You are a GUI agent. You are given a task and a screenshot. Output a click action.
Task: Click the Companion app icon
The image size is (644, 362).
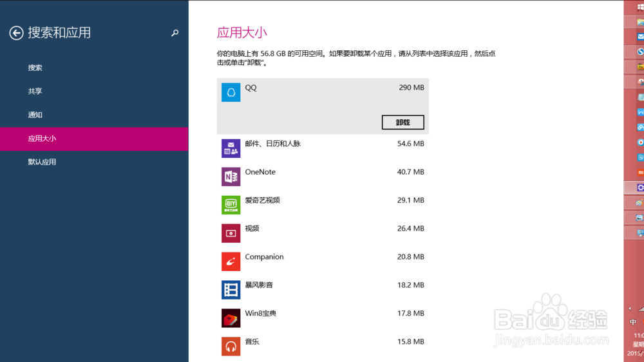pyautogui.click(x=231, y=262)
